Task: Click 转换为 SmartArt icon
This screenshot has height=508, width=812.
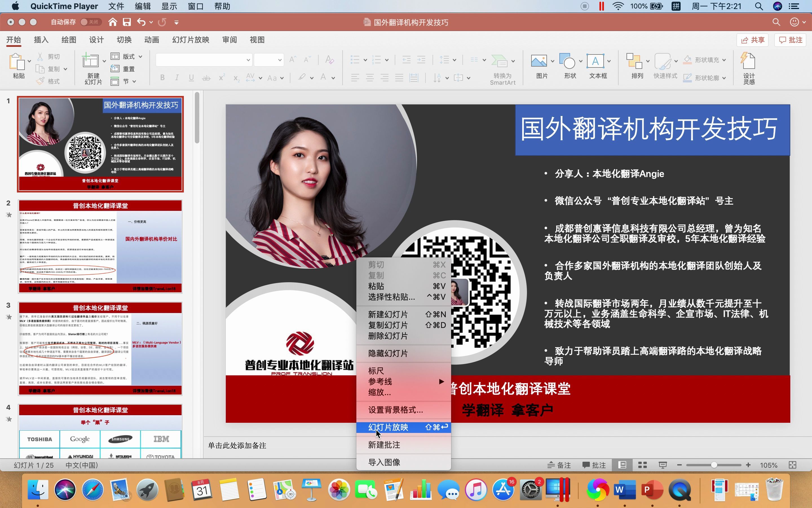Action: tap(499, 61)
